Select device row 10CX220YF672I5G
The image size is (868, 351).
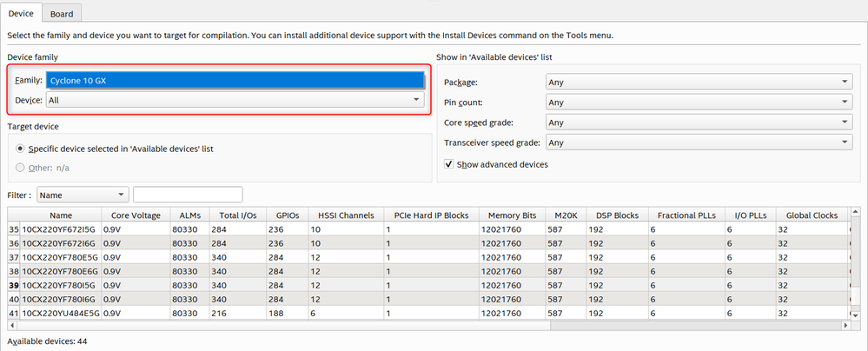point(60,229)
